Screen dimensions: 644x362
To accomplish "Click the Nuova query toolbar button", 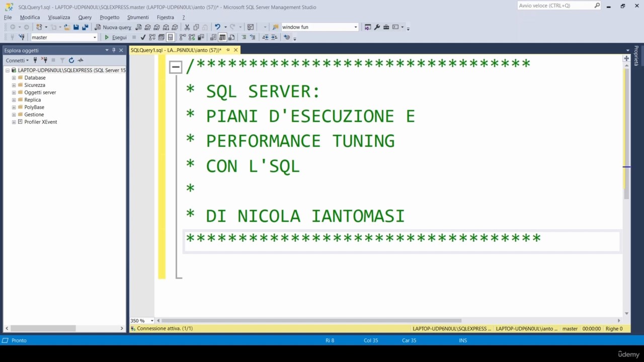I will click(x=113, y=27).
